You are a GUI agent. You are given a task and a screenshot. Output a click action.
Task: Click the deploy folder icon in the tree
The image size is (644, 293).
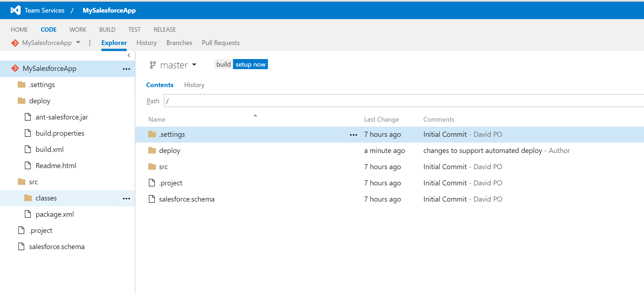pyautogui.click(x=22, y=101)
